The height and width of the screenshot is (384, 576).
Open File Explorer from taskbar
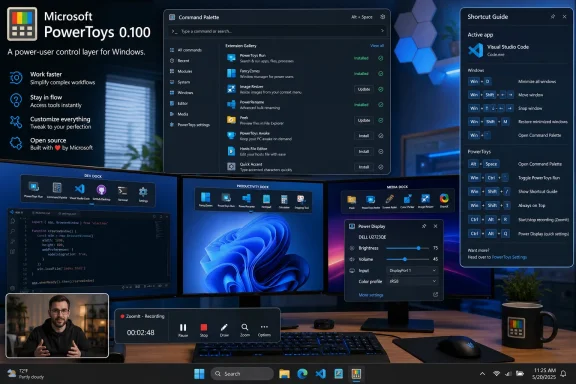(x=284, y=374)
